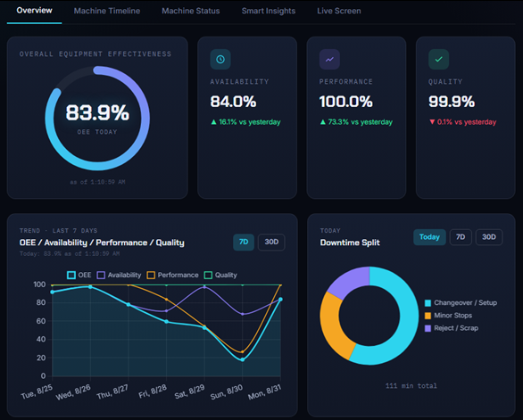This screenshot has height=420, width=523.
Task: Toggle the OEE series legend box
Action: coord(71,275)
